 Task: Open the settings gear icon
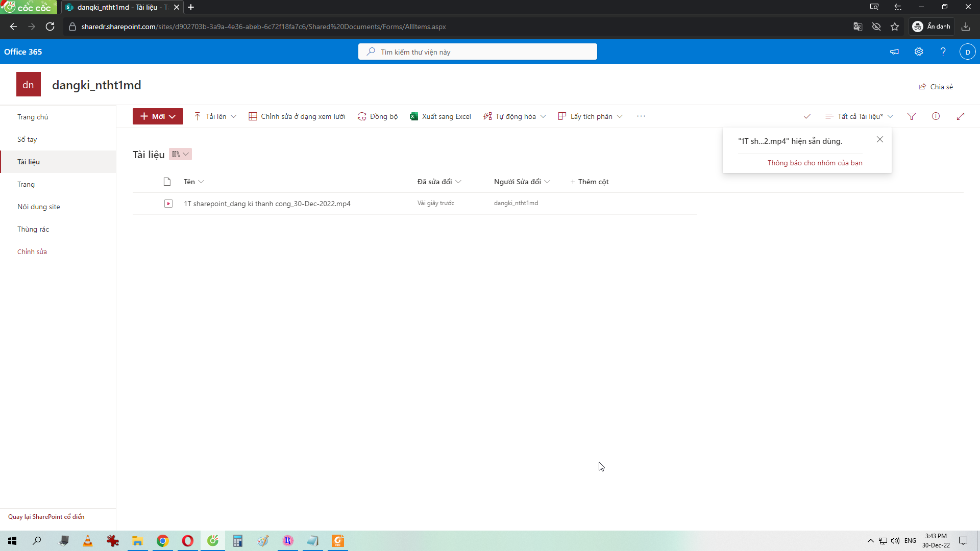click(x=919, y=52)
